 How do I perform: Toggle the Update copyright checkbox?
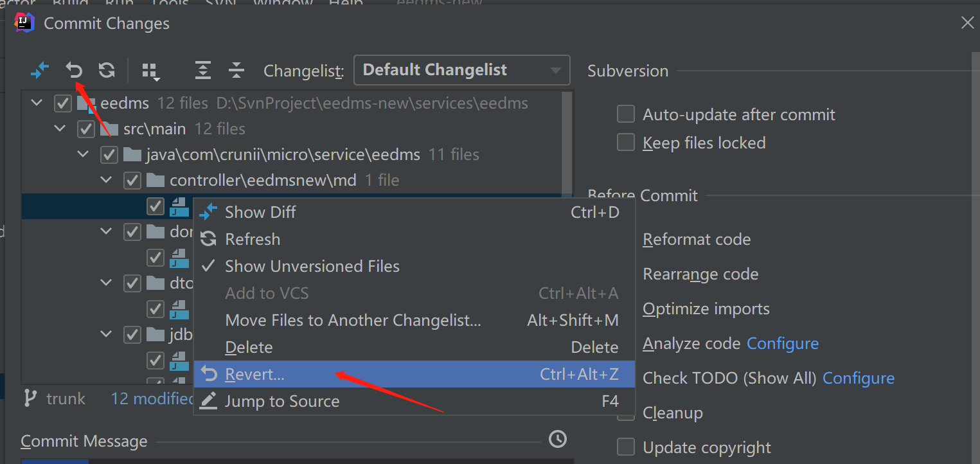click(626, 447)
